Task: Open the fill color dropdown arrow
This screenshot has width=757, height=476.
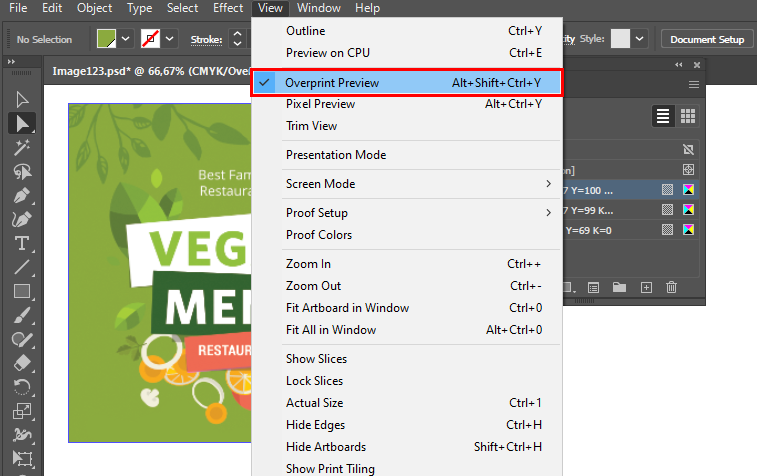Action: 125,39
